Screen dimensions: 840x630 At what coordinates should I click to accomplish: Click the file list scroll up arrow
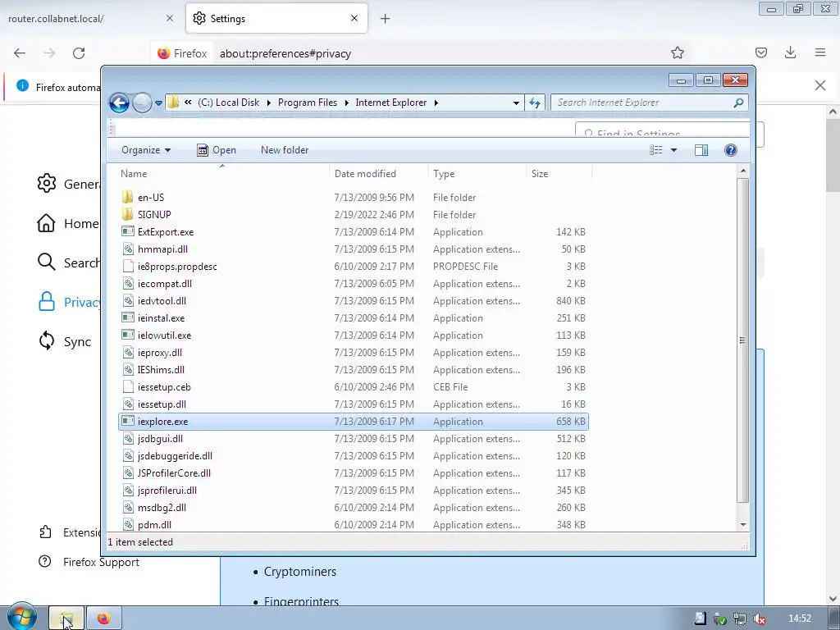click(743, 171)
